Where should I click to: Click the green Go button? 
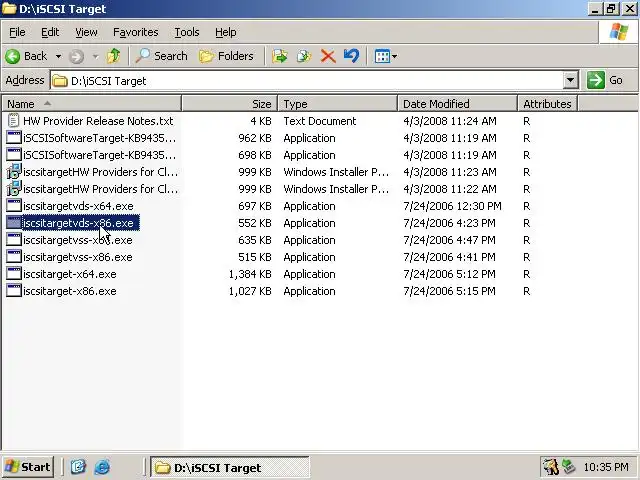(x=605, y=80)
